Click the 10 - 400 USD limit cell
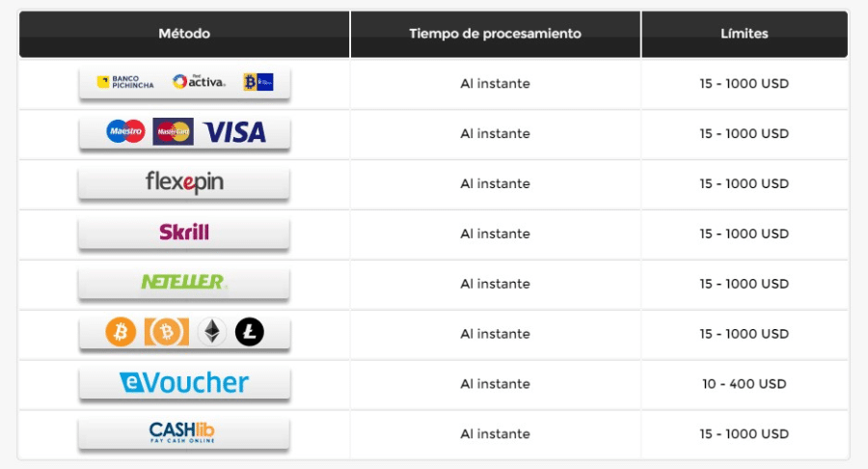The width and height of the screenshot is (868, 469). point(745,384)
